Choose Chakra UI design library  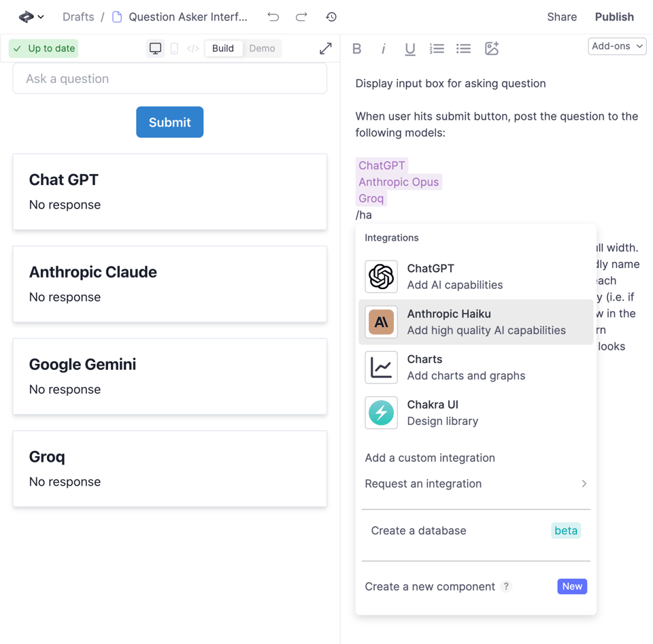click(476, 413)
